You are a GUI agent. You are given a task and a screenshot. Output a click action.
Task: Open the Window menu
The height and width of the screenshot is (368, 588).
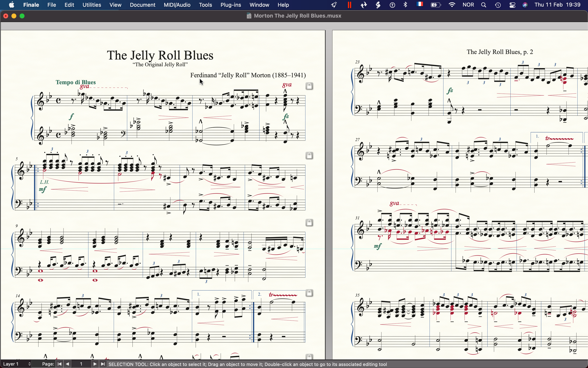259,5
